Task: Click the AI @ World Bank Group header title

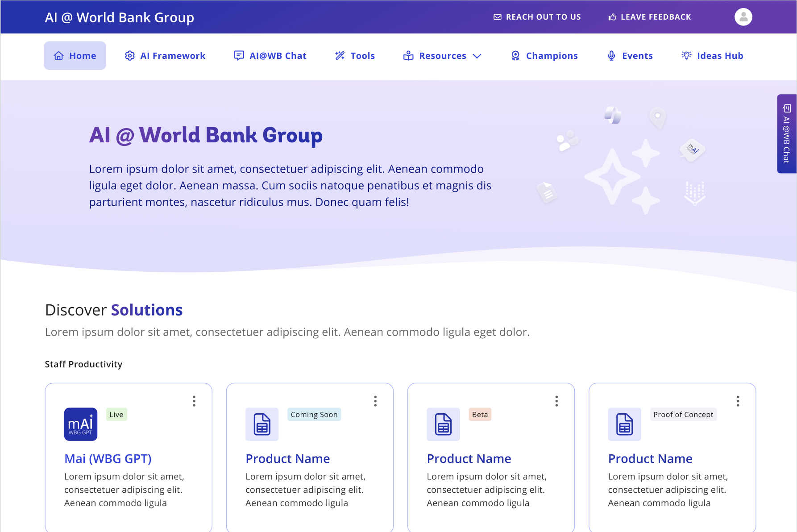Action: tap(119, 17)
